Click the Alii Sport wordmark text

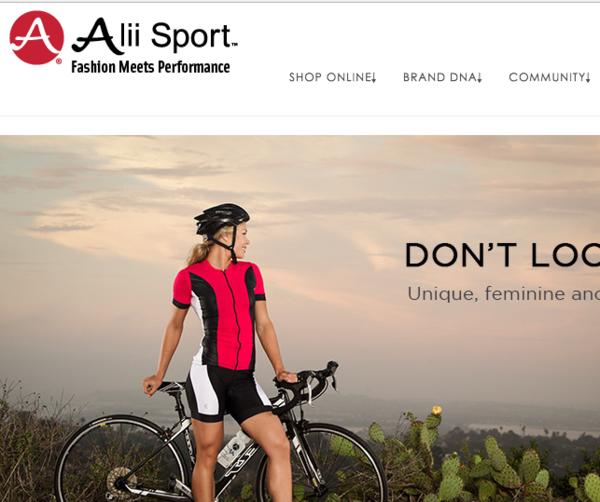coord(155,37)
